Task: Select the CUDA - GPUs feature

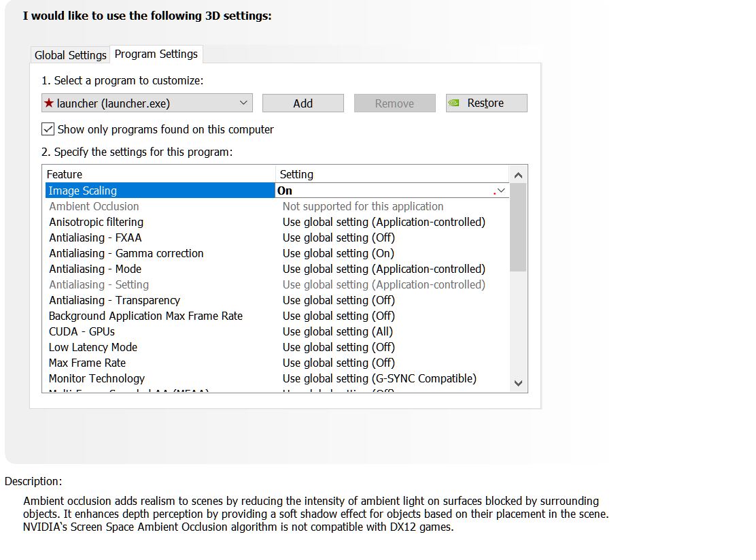Action: pyautogui.click(x=82, y=331)
